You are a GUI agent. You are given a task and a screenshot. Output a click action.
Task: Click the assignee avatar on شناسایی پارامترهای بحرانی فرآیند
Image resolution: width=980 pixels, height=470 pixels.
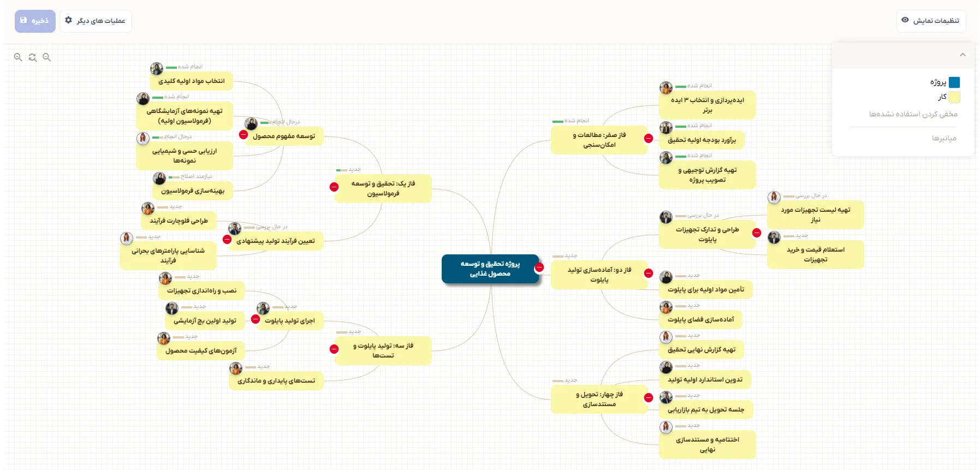pos(127,239)
